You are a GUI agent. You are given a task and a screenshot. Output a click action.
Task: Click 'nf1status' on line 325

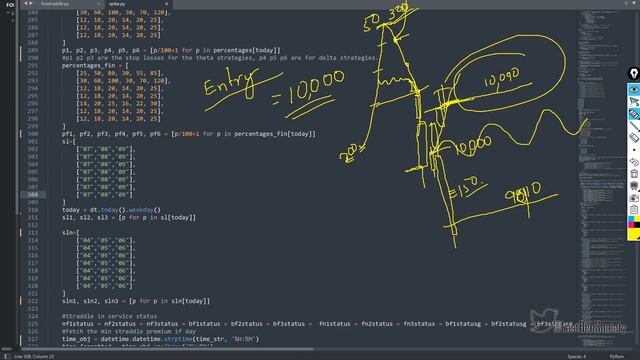(78, 324)
